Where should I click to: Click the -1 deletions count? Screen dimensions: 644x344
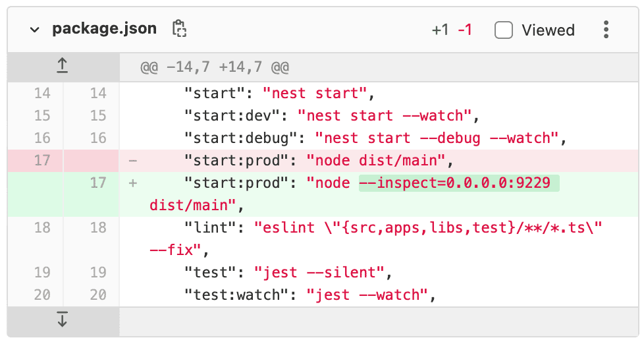tap(465, 30)
